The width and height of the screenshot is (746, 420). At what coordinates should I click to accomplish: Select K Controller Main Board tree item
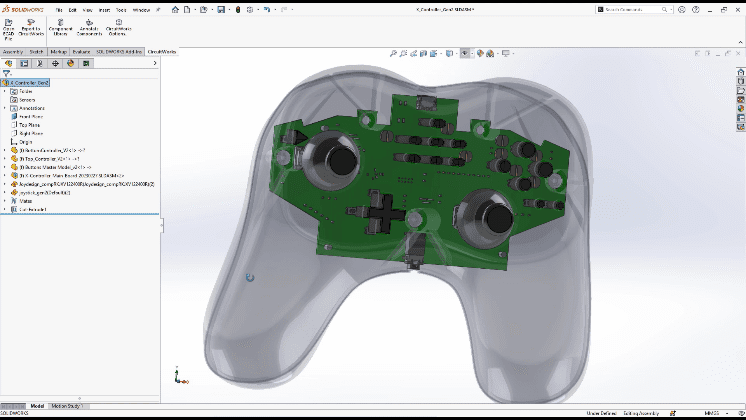[68, 176]
